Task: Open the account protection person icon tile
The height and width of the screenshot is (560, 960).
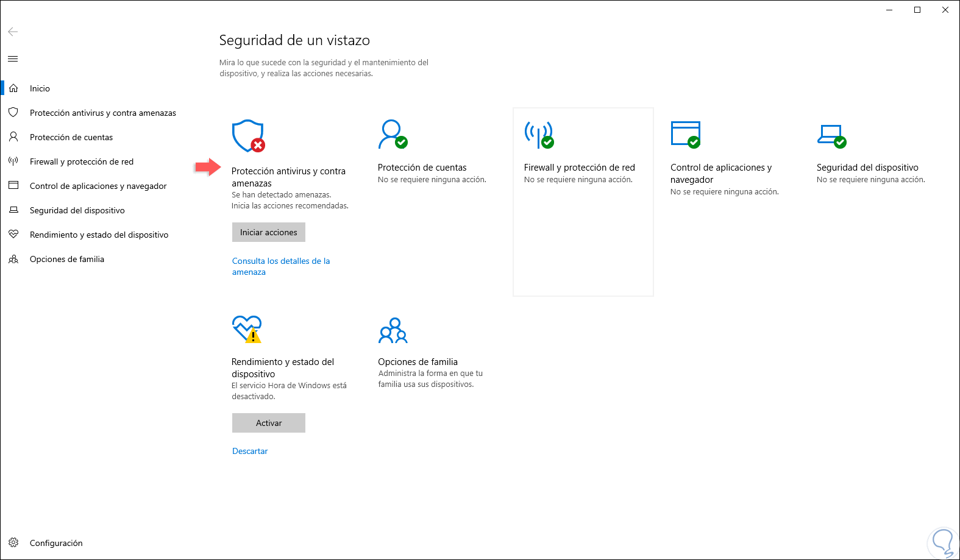Action: coord(392,134)
